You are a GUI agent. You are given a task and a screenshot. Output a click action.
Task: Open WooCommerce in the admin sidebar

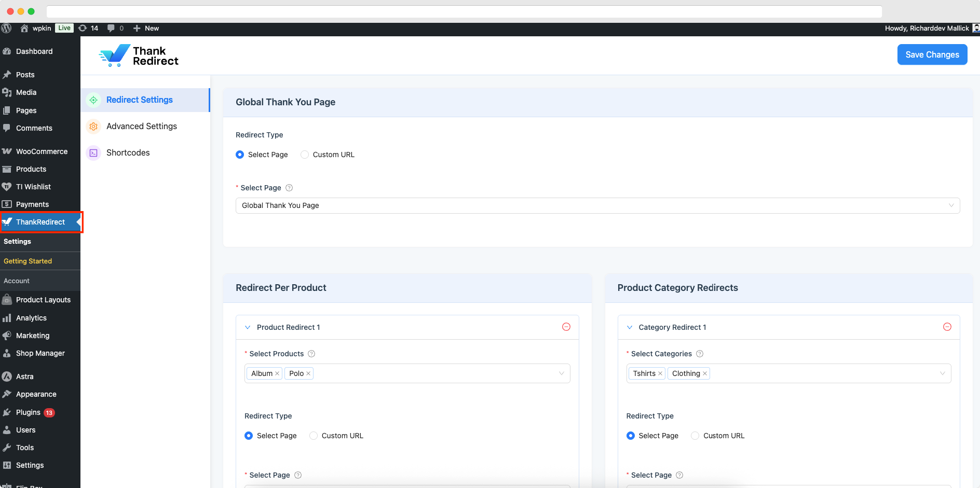[42, 151]
